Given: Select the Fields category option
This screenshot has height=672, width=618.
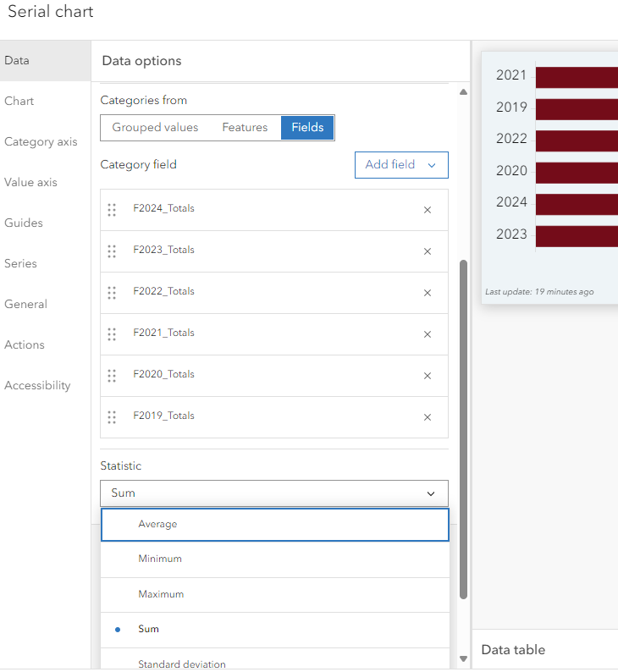Looking at the screenshot, I should pyautogui.click(x=307, y=128).
